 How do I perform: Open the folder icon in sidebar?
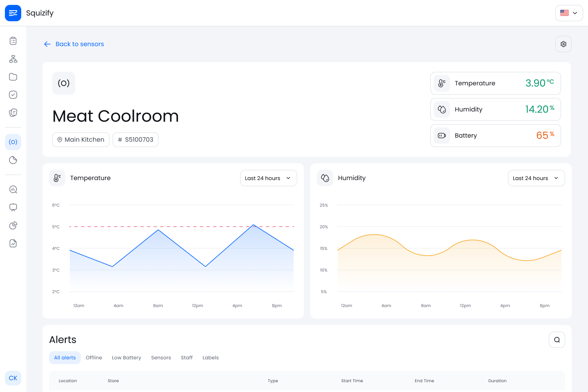click(13, 77)
